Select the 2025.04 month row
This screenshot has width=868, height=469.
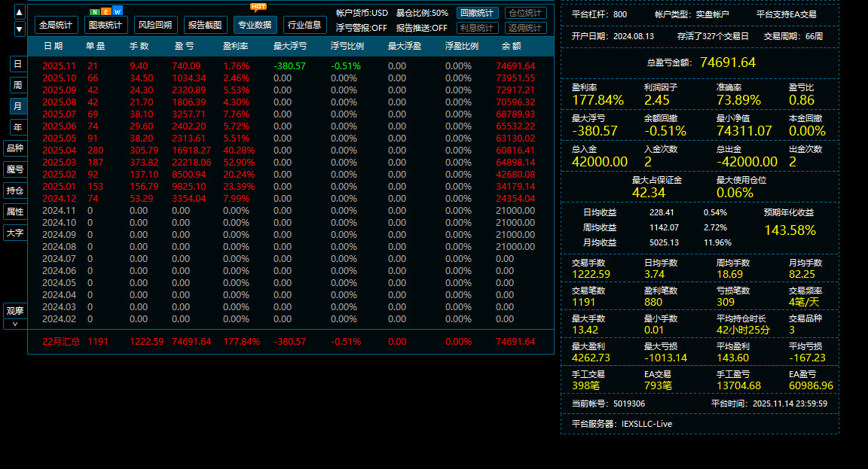291,151
